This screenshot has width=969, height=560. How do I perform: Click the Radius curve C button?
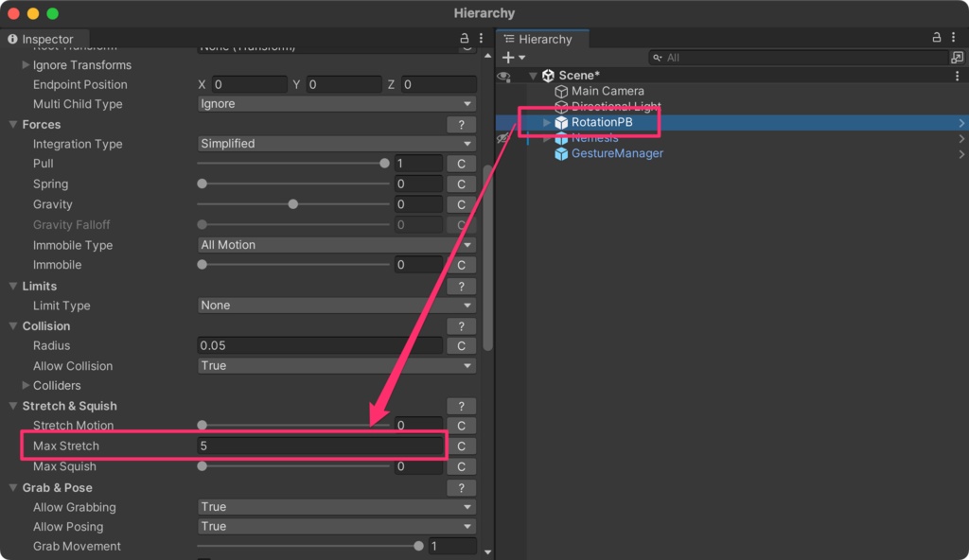[x=461, y=345]
